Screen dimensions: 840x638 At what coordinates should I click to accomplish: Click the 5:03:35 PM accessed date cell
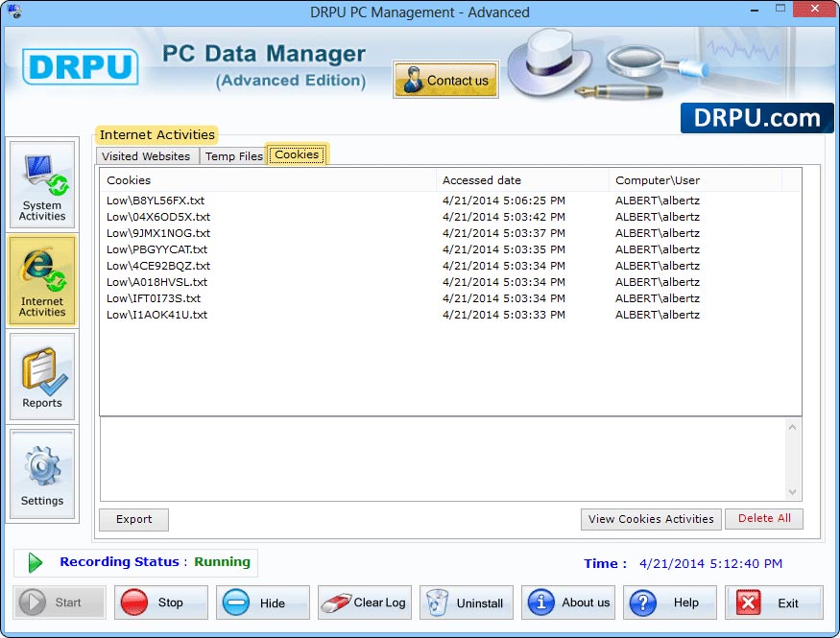(x=504, y=249)
